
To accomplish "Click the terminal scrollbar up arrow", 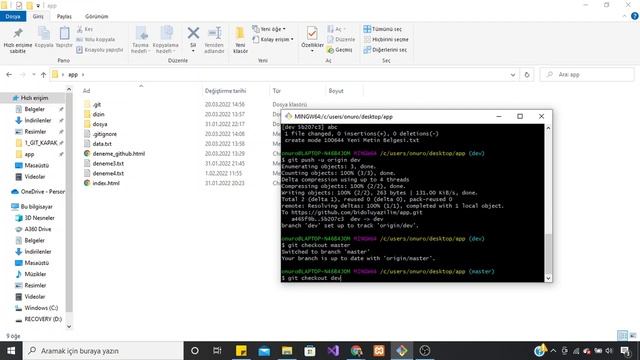I will click(548, 128).
